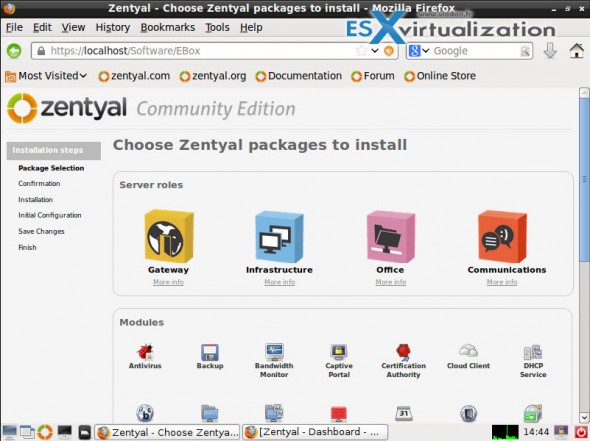Open the zentyal.com bookmark
This screenshot has width=590, height=441.
point(134,76)
